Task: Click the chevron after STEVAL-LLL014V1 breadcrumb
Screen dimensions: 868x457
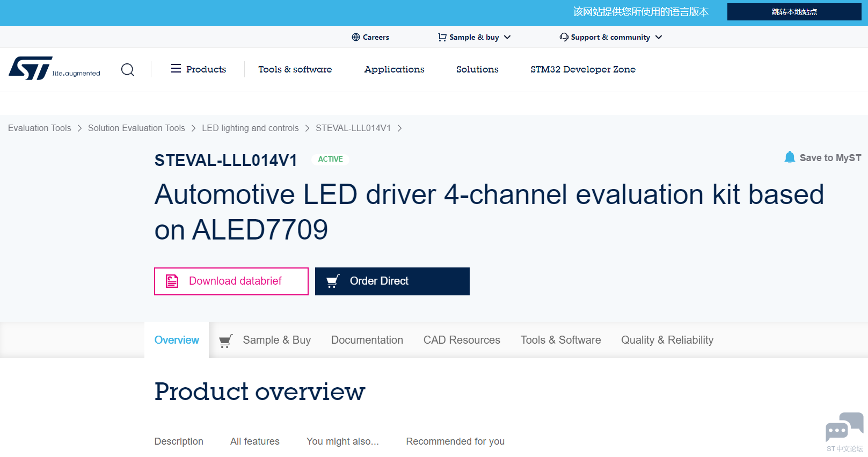Action: pyautogui.click(x=399, y=128)
